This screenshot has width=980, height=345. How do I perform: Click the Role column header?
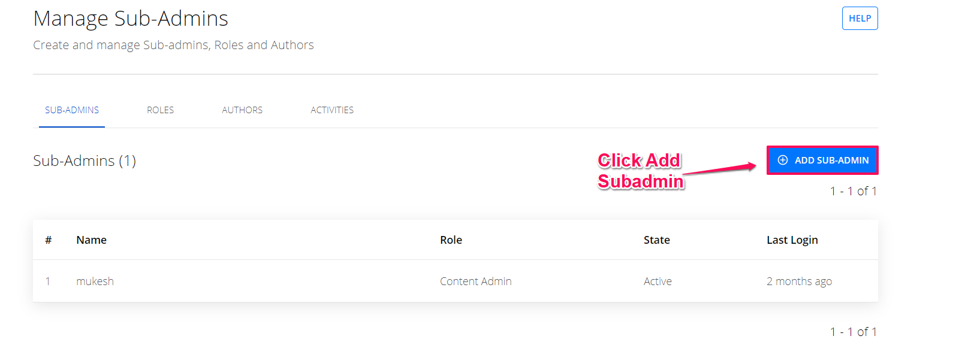click(x=451, y=240)
